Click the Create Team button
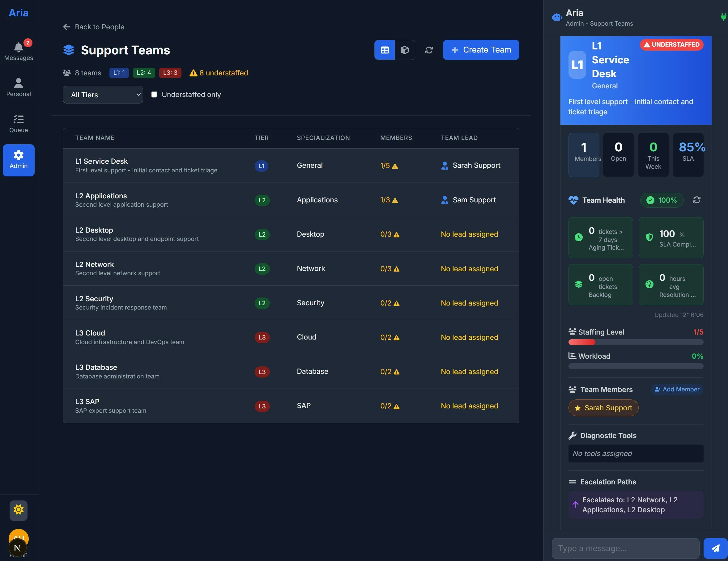The width and height of the screenshot is (728, 561). pyautogui.click(x=480, y=50)
